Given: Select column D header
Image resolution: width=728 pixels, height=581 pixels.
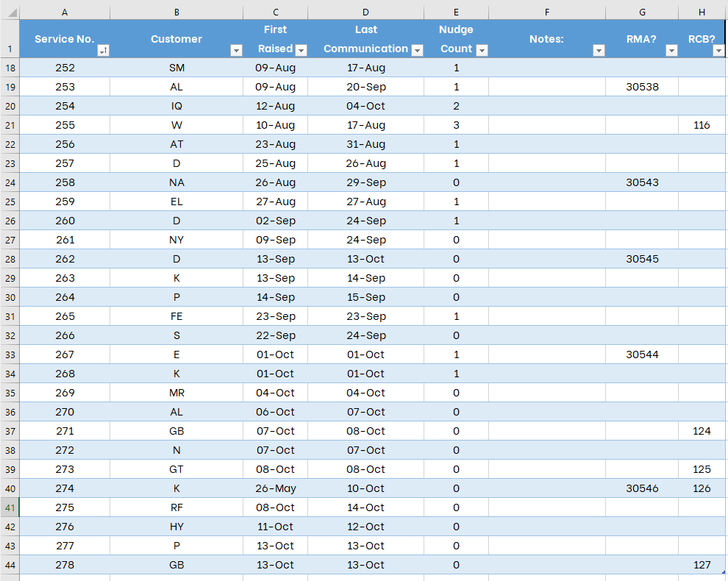Looking at the screenshot, I should point(366,13).
